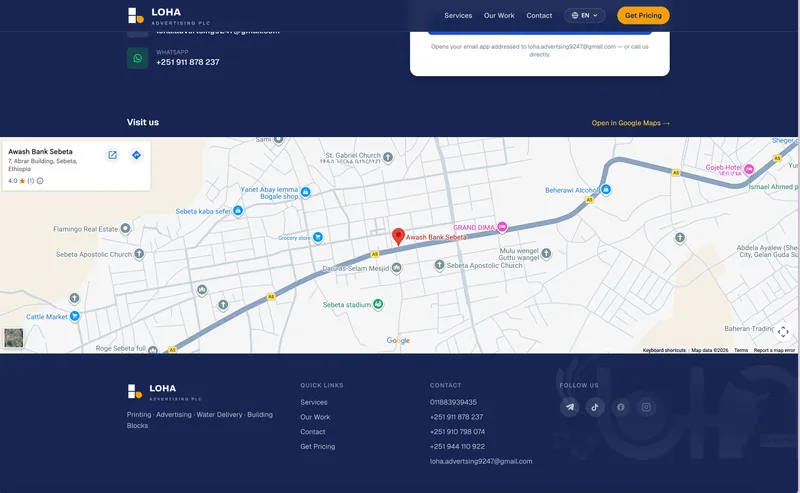The width and height of the screenshot is (800, 493).
Task: Click footer phone +251 911 878 237
Action: 456,417
